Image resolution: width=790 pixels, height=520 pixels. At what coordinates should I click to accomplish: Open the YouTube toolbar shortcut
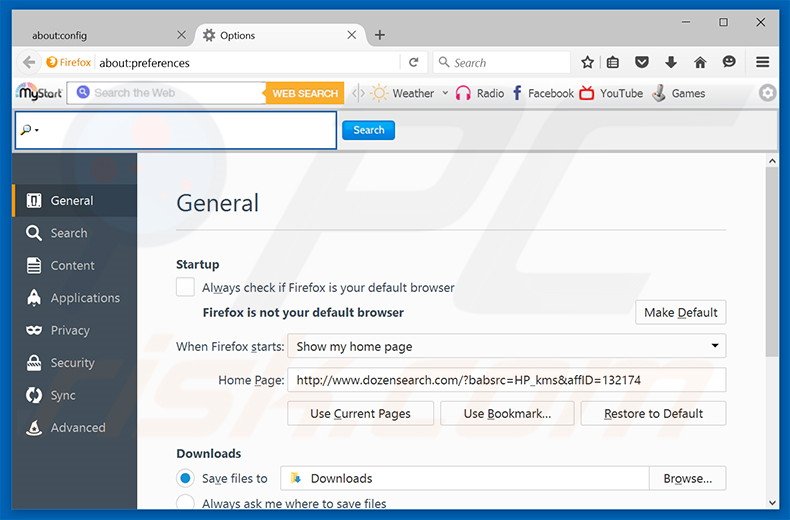(611, 93)
